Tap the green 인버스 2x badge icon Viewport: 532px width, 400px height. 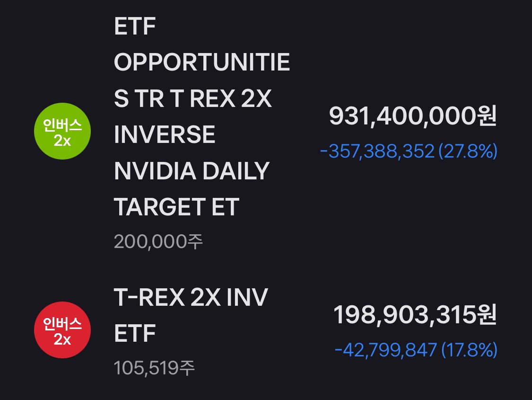click(62, 131)
